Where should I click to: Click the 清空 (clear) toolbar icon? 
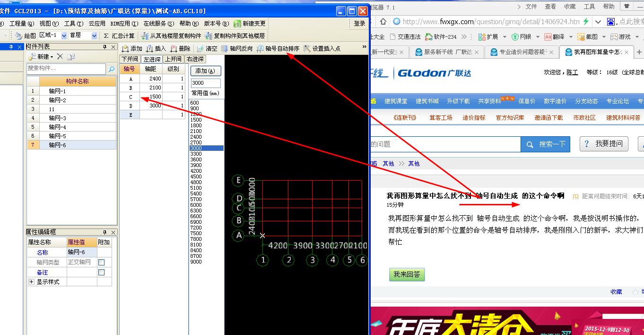[200, 48]
